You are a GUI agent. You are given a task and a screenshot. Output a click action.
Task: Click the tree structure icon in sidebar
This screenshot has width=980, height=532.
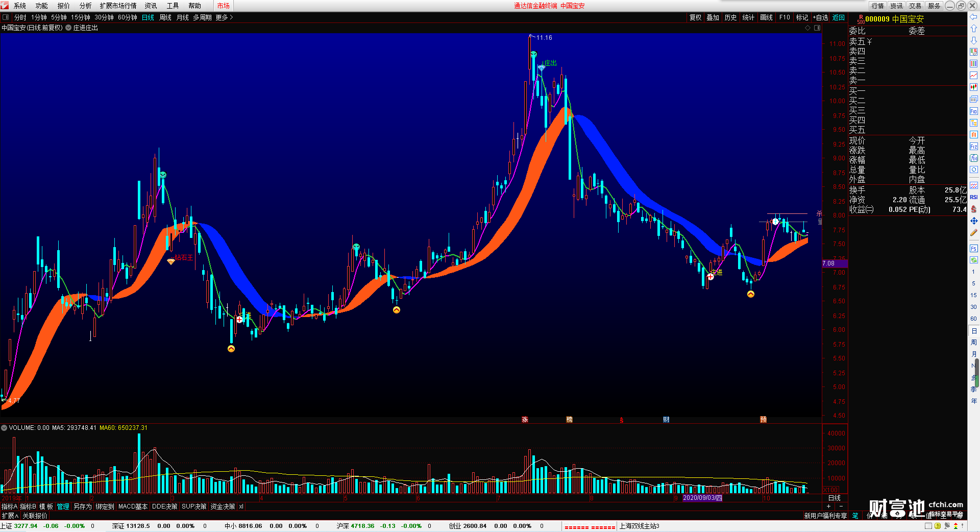[x=973, y=123]
